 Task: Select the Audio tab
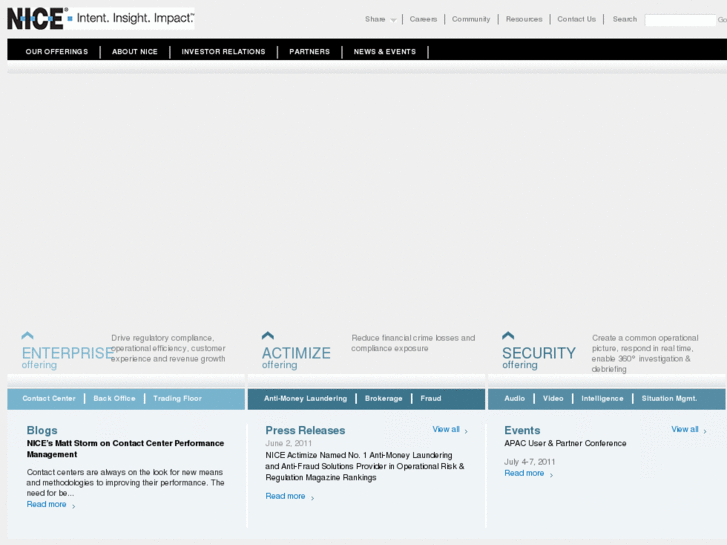515,398
